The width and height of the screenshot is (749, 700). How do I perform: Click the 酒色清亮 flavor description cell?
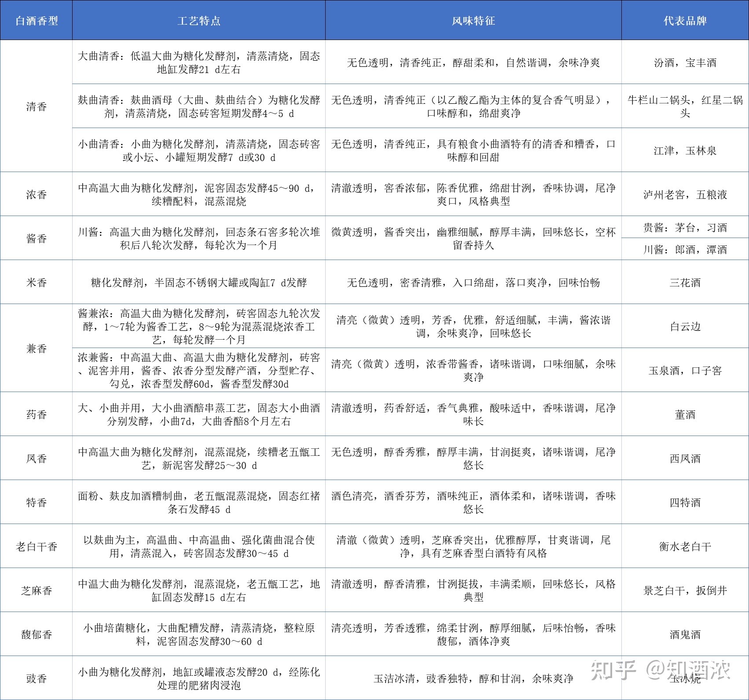pos(474,502)
